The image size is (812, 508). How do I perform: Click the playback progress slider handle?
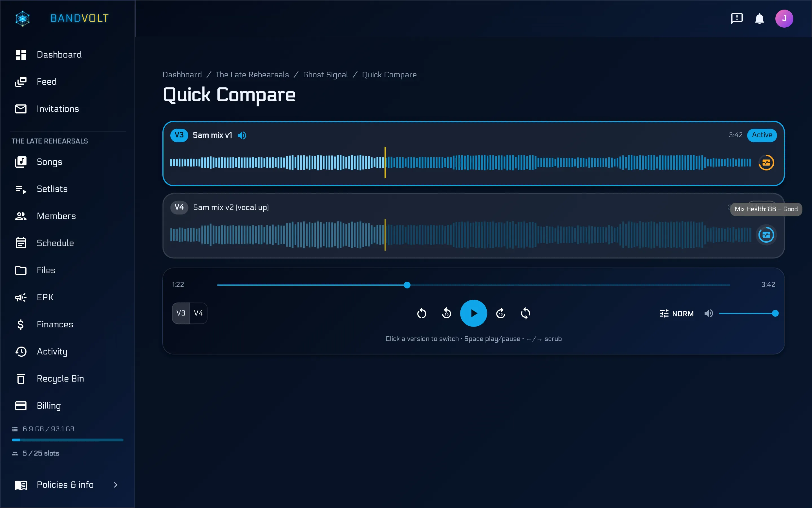click(x=407, y=285)
